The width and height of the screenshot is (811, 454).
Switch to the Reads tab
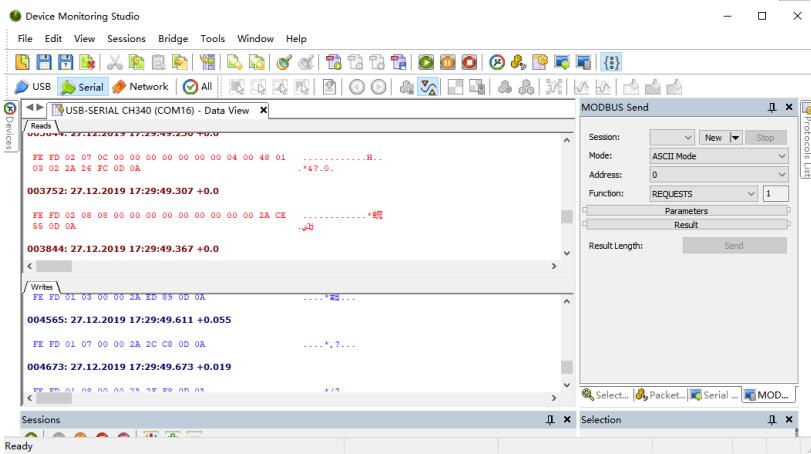[x=41, y=126]
